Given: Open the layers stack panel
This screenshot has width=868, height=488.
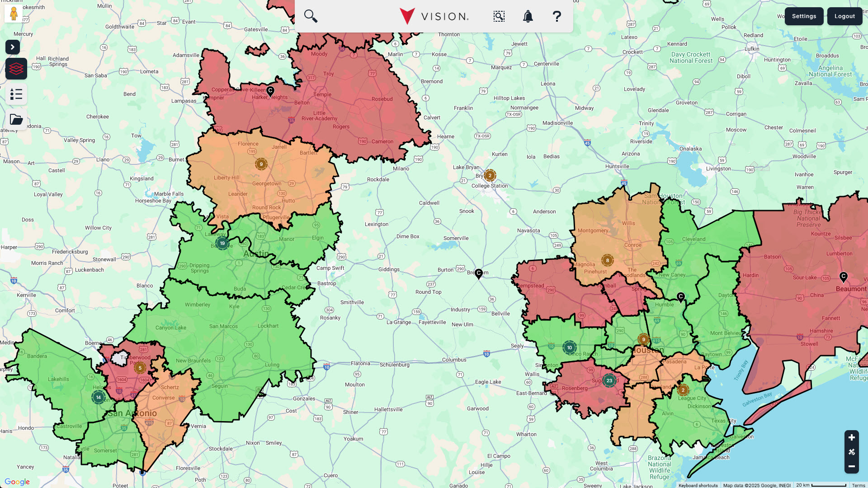Looking at the screenshot, I should [x=16, y=69].
